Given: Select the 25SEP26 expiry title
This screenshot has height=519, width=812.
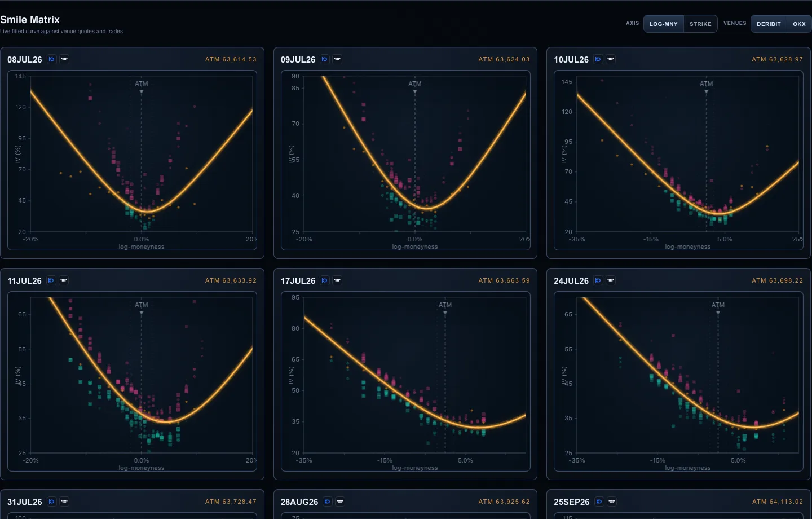Looking at the screenshot, I should click(x=572, y=502).
